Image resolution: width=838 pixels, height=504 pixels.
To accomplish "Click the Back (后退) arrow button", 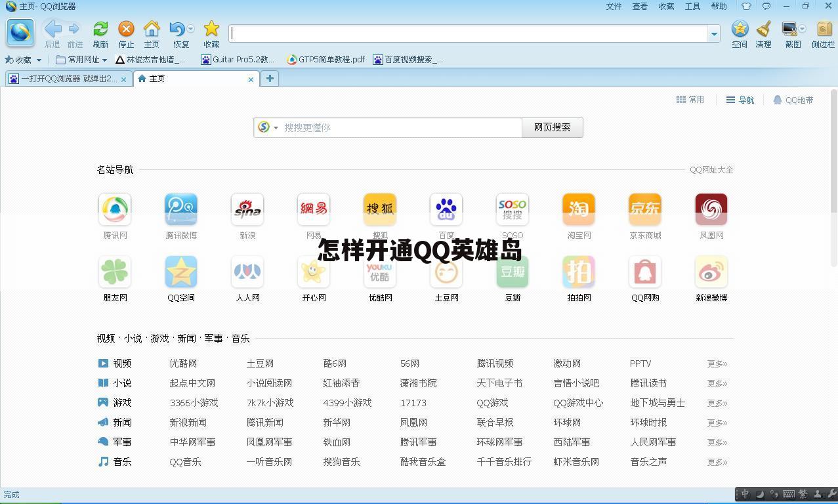I will pyautogui.click(x=52, y=29).
